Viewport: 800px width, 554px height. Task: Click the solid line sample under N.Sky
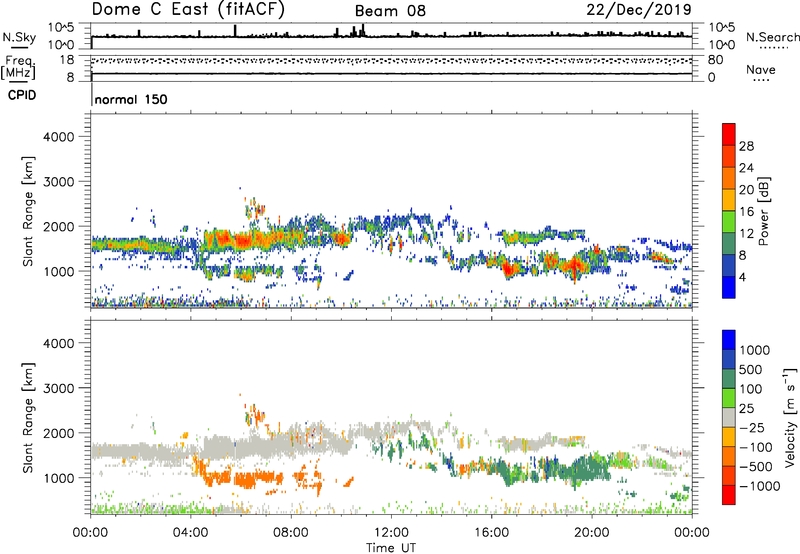point(19,48)
